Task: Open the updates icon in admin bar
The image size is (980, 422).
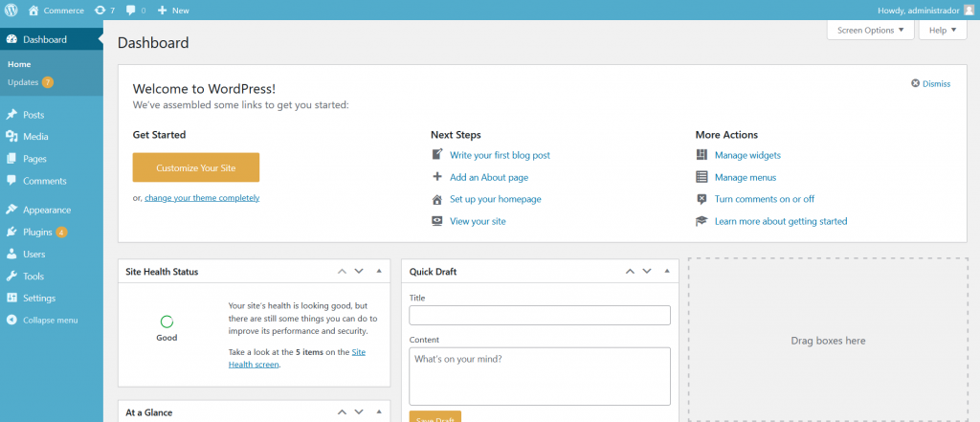Action: (100, 10)
